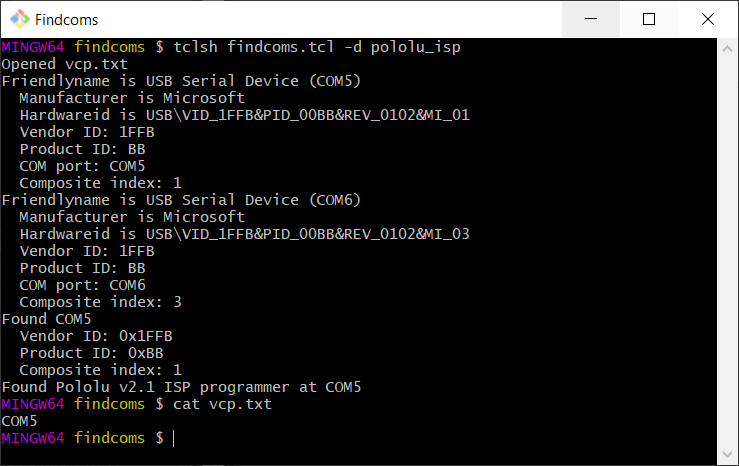Click the 'Composite index: 3' line
The image size is (739, 466).
tap(100, 302)
